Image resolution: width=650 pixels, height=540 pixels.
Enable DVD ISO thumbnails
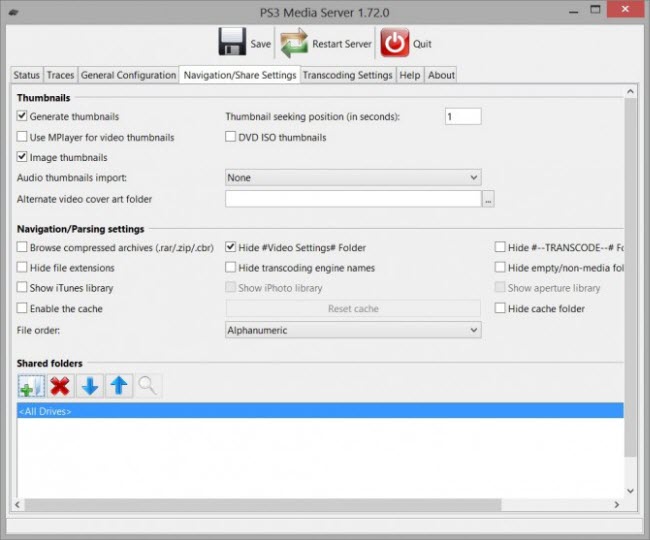(230, 136)
